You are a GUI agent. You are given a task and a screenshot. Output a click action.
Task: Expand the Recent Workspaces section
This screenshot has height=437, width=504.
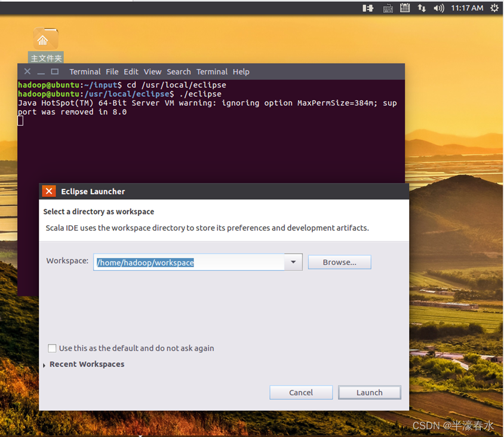point(44,365)
